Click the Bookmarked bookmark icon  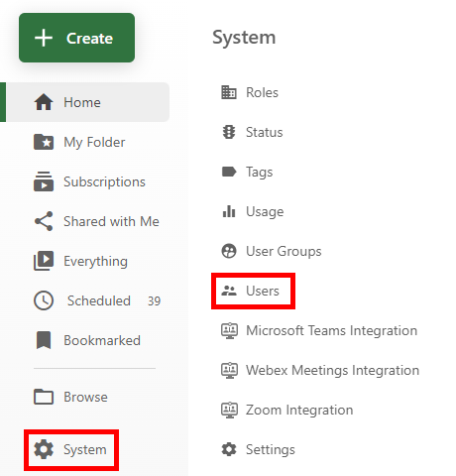44,340
